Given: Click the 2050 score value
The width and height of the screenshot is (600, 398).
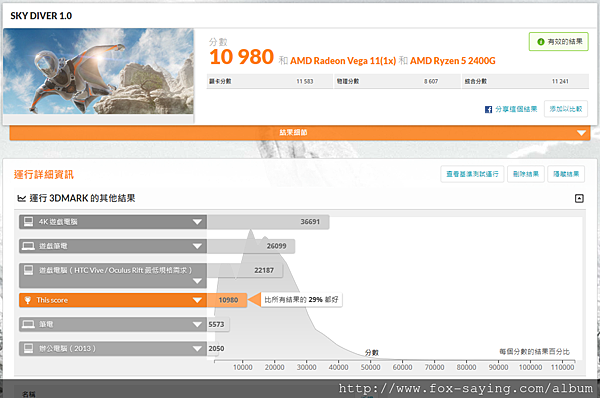Looking at the screenshot, I should click(x=216, y=349).
